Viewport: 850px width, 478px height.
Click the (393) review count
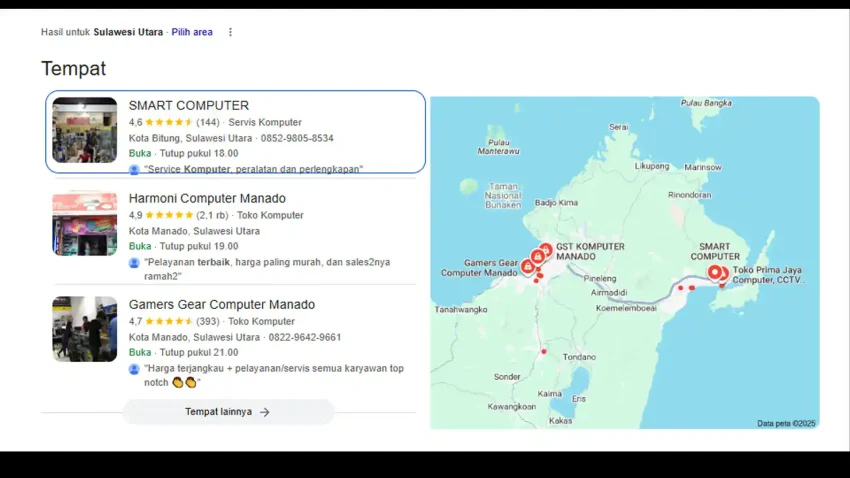pyautogui.click(x=208, y=321)
